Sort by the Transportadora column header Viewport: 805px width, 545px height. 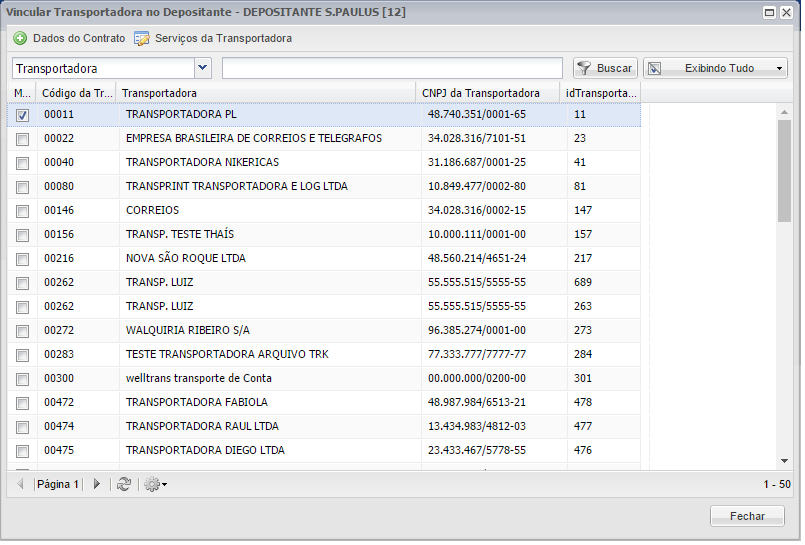(x=266, y=93)
